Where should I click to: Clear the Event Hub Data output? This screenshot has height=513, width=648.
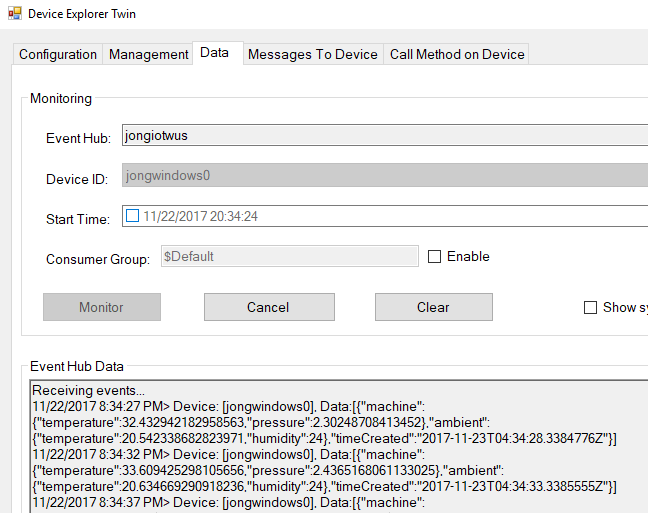(x=433, y=307)
